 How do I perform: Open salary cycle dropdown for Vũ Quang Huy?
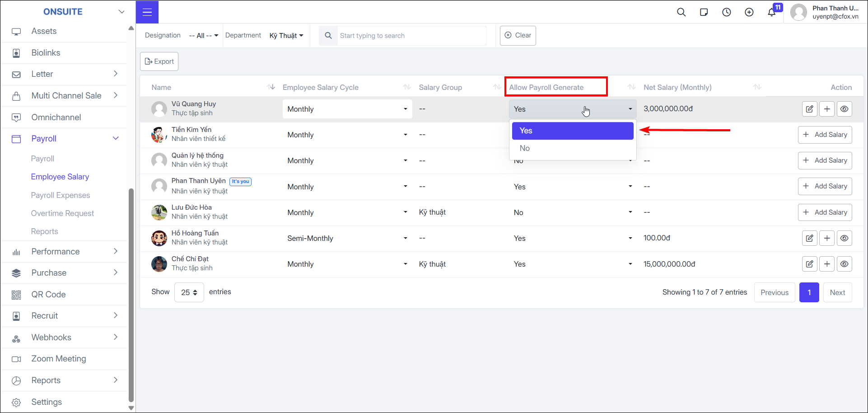click(x=347, y=109)
